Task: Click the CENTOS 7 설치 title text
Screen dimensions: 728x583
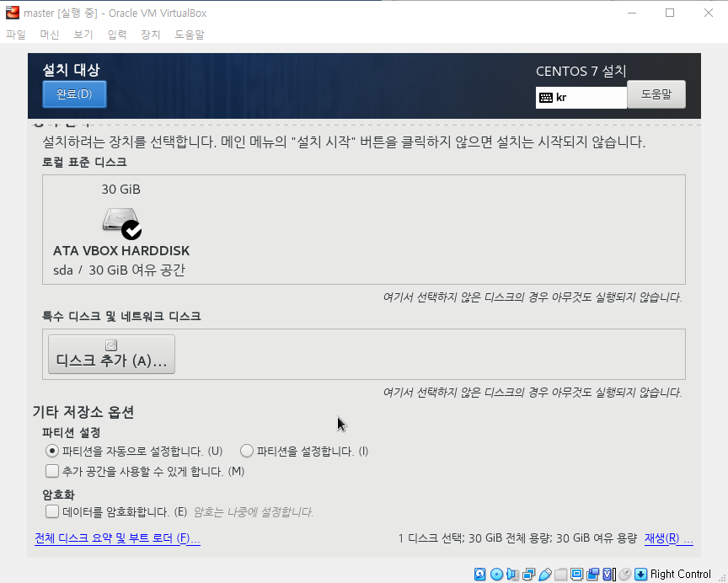Action: tap(581, 71)
